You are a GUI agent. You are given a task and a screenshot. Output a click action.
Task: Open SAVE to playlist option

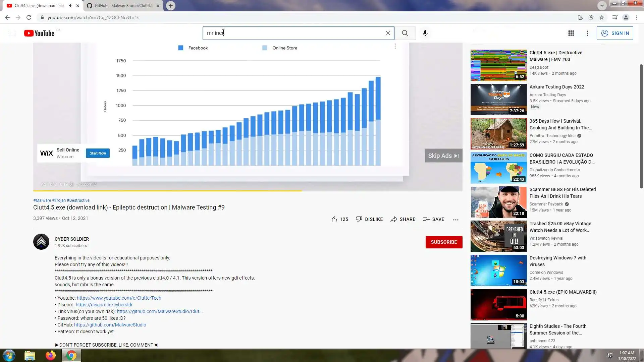click(x=433, y=219)
